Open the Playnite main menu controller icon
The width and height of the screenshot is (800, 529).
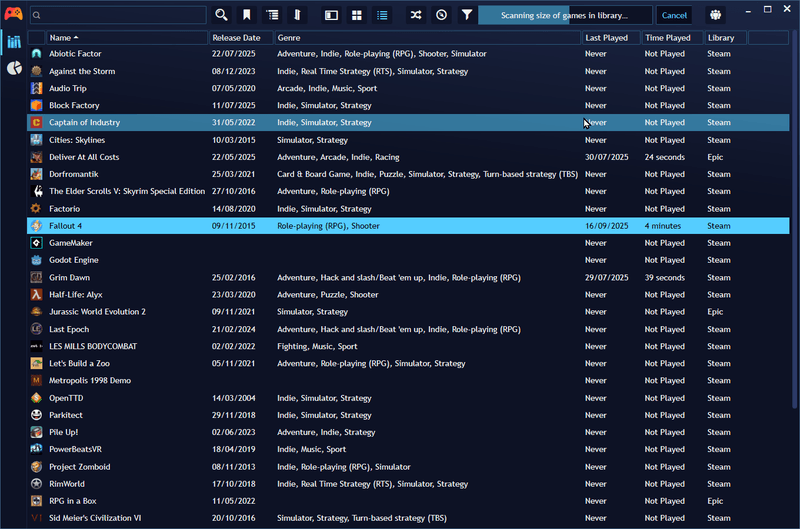click(13, 15)
